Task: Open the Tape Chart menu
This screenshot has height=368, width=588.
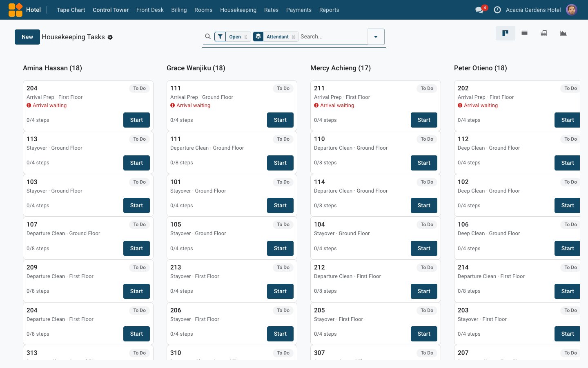Action: [71, 10]
